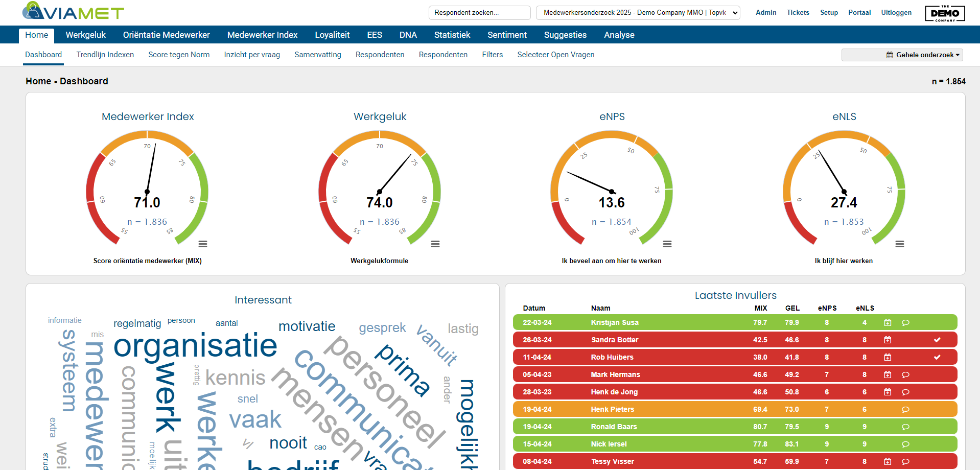Select the DNA tab
Screen dimensions: 980x470
408,35
